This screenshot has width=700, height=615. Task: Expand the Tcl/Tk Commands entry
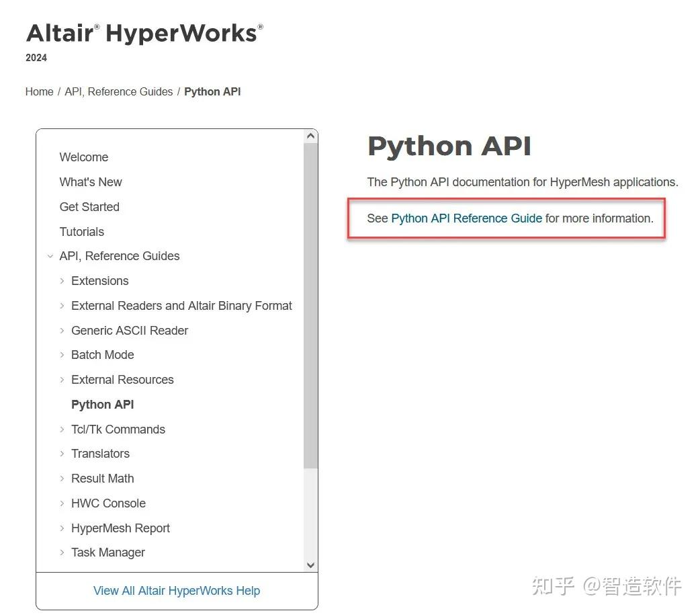click(61, 429)
